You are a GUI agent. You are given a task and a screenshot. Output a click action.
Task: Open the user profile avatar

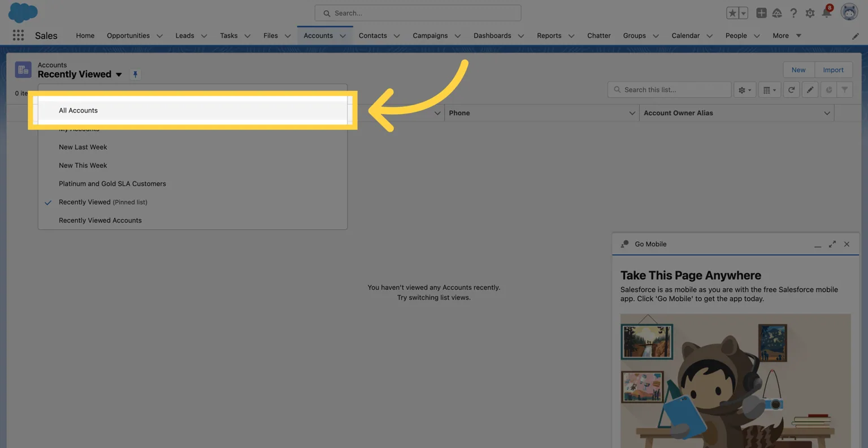(849, 12)
